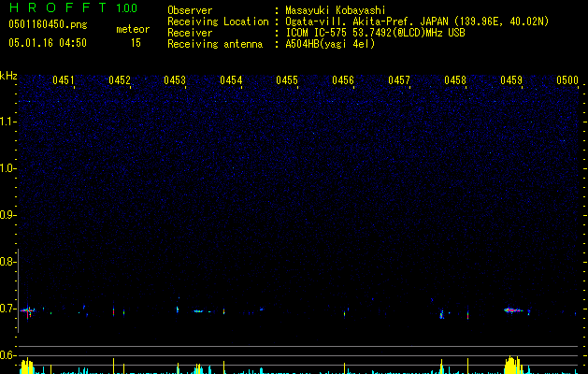Image resolution: width=588 pixels, height=374 pixels.
Task: Select the filename 0501160450.png
Action: 48,24
